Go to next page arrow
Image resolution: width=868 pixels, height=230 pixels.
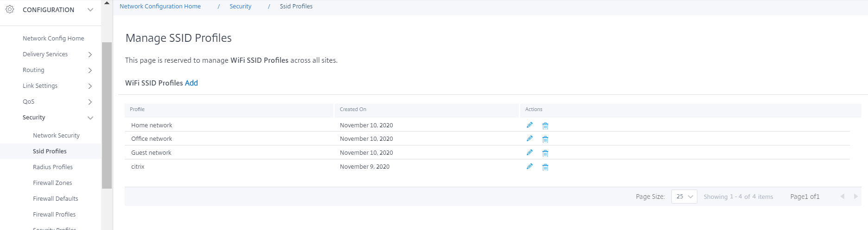pyautogui.click(x=856, y=197)
